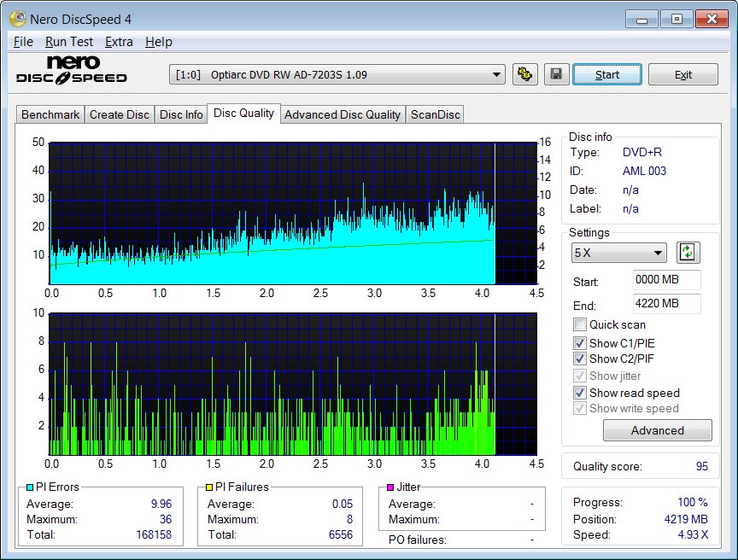Click the Position value 4219 MB
The image size is (738, 560).
[686, 519]
